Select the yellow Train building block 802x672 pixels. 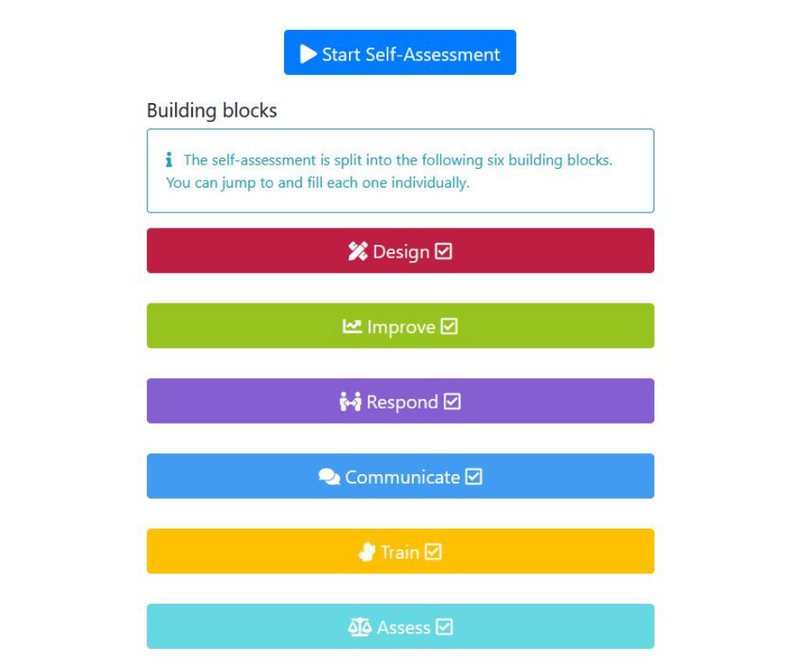click(x=400, y=551)
